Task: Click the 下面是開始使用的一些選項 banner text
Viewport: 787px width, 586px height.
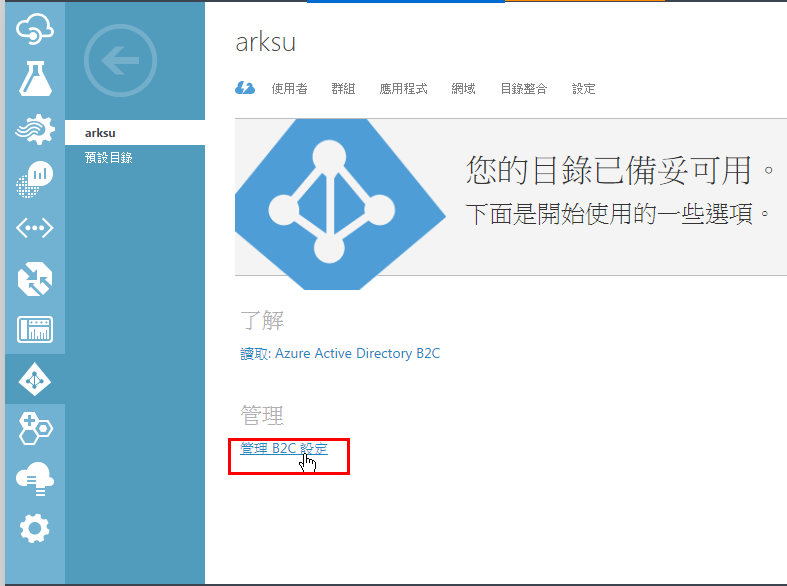Action: pos(617,214)
